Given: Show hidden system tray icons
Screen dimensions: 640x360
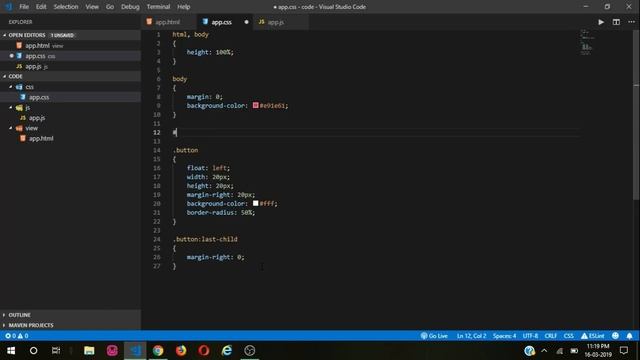Looking at the screenshot, I should point(544,351).
